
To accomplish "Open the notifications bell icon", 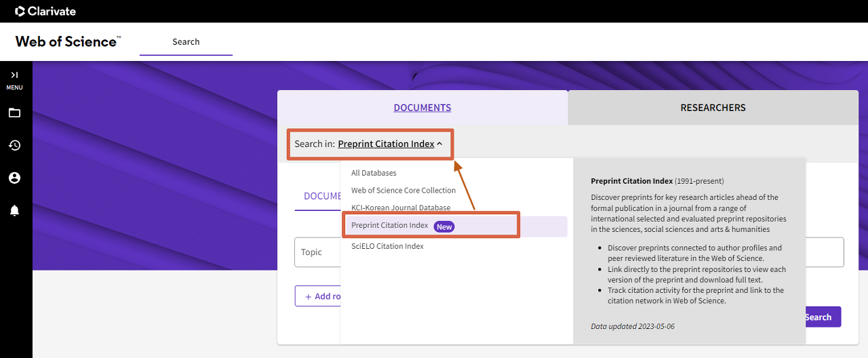I will click(14, 210).
